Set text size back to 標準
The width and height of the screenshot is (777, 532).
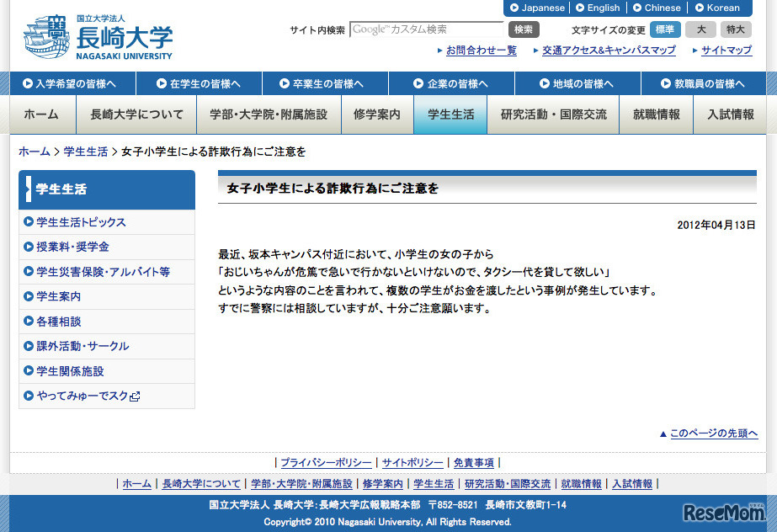pos(664,29)
